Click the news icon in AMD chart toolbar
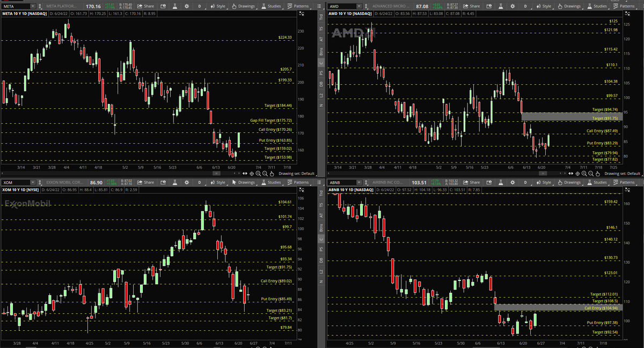Screen dimensions: 644x348 (x=489, y=6)
